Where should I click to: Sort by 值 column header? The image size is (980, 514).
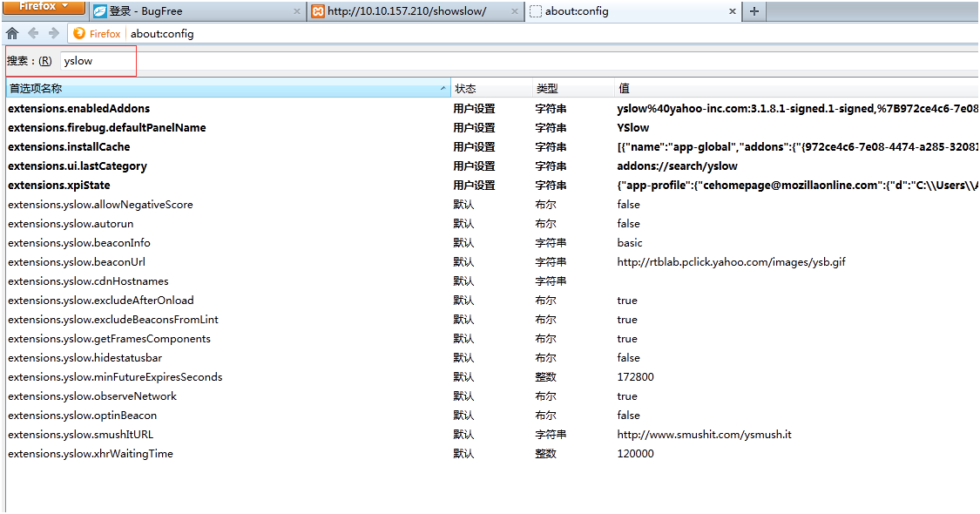797,88
